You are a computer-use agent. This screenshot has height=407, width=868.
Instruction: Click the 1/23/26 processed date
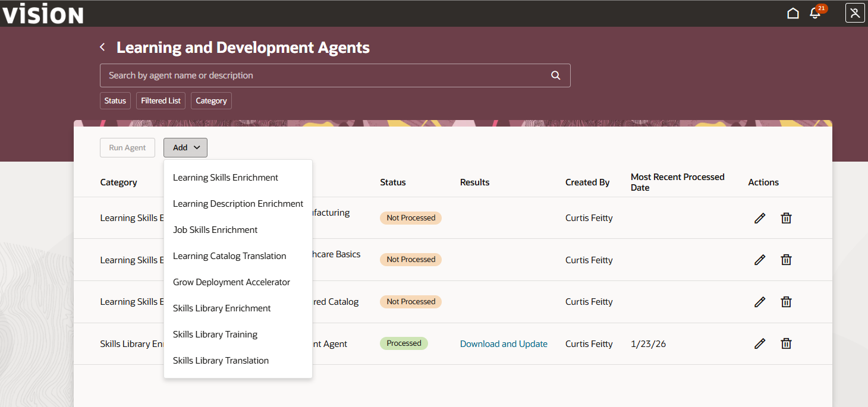click(x=648, y=344)
